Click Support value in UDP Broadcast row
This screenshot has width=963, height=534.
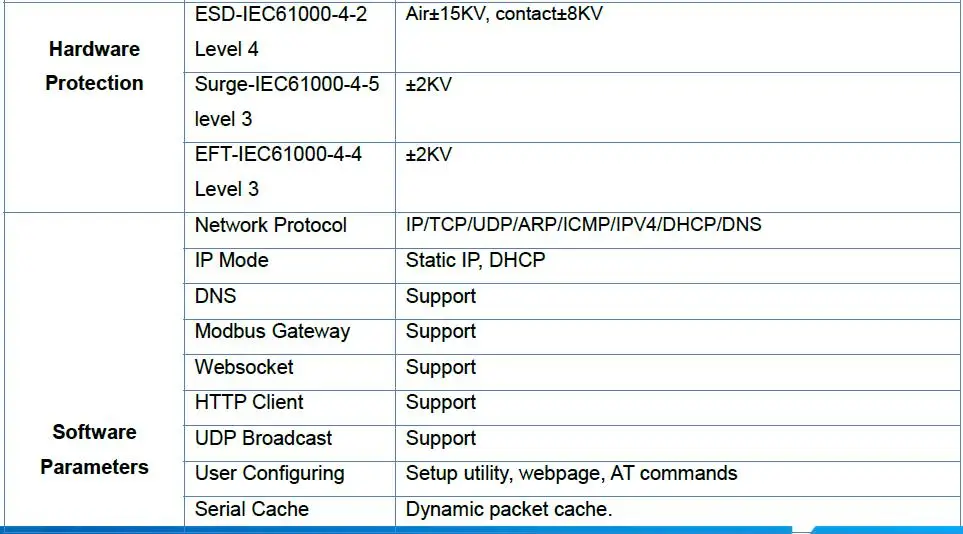(441, 439)
